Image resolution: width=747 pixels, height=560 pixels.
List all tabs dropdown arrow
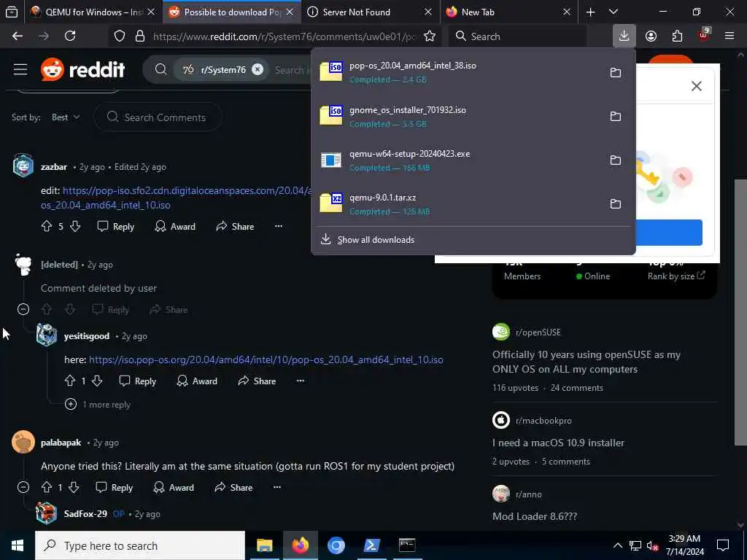614,12
